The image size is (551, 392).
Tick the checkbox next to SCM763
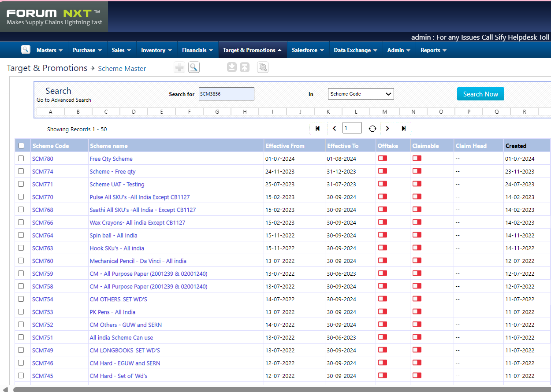tap(21, 248)
